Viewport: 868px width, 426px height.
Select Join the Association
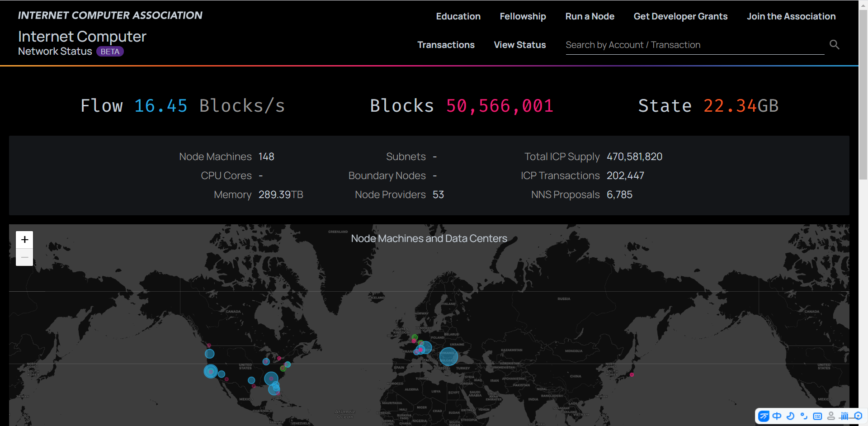coord(791,16)
